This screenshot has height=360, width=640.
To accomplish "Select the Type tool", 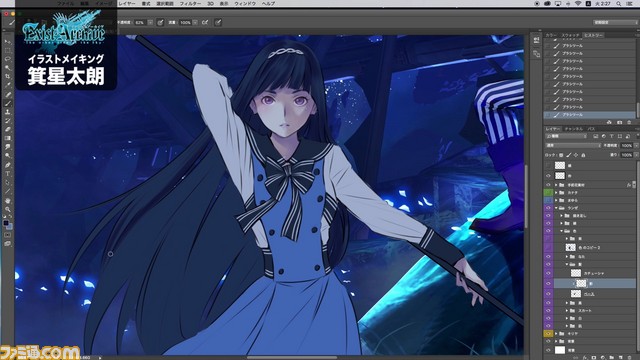I will click(7, 174).
